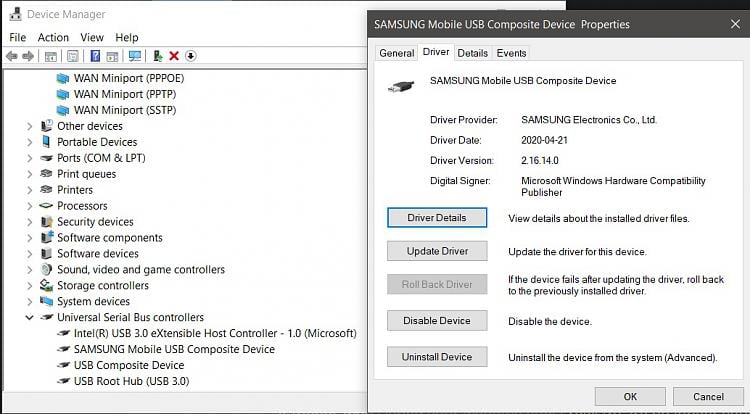Select SAMSUNG Mobile USB Composite Device tree item
Viewport: 750px width, 414px height.
click(174, 349)
